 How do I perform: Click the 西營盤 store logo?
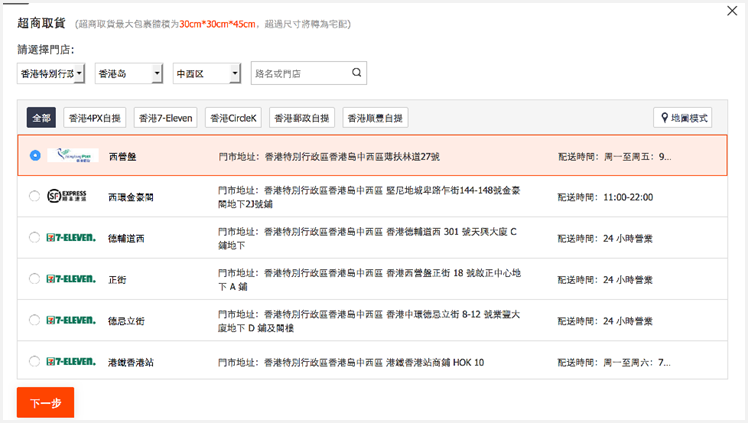(73, 155)
